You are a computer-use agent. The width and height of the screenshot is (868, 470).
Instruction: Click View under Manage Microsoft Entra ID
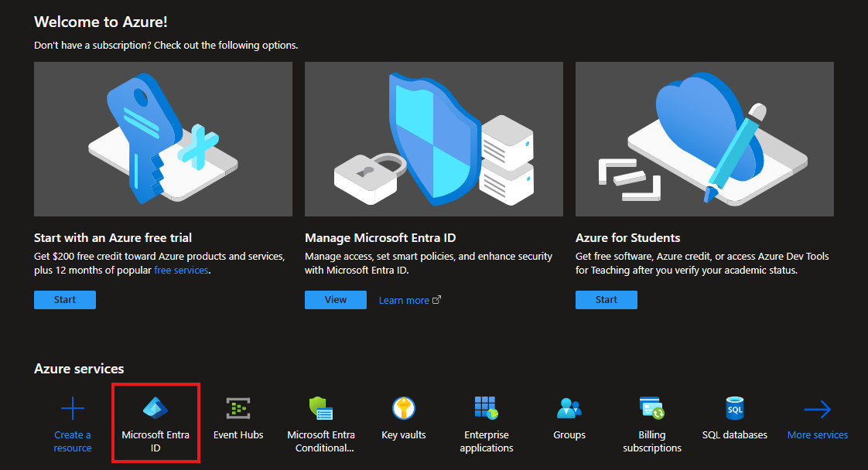(x=336, y=300)
